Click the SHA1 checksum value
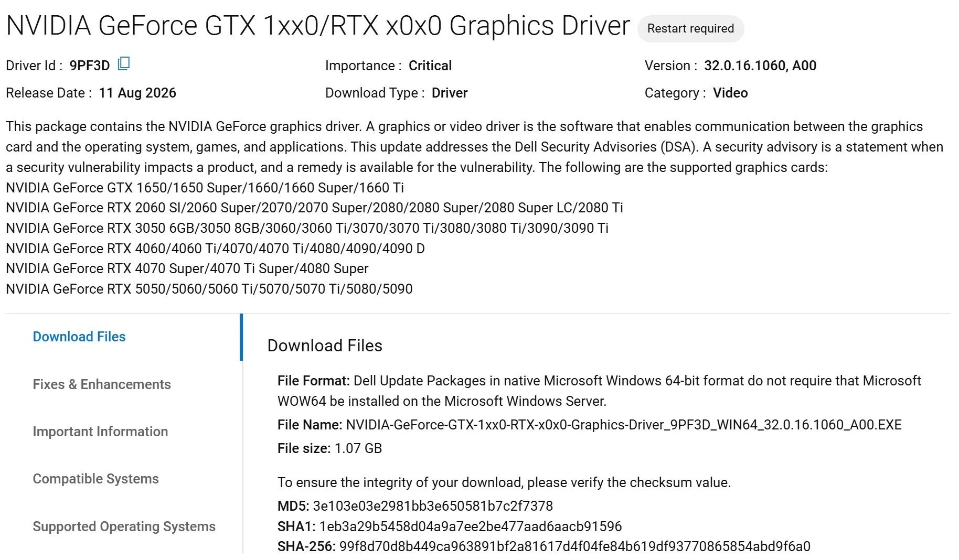 pyautogui.click(x=471, y=526)
